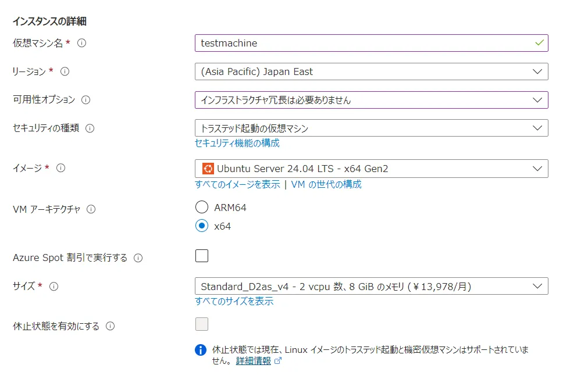Click info icon for Azure Spot 割引
588x379 pixels.
point(138,258)
